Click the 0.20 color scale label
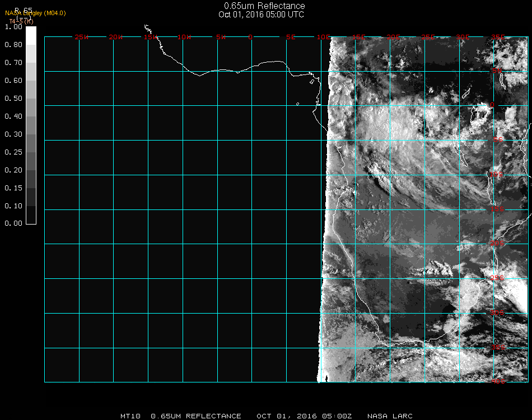The width and height of the screenshot is (532, 420). (13, 170)
